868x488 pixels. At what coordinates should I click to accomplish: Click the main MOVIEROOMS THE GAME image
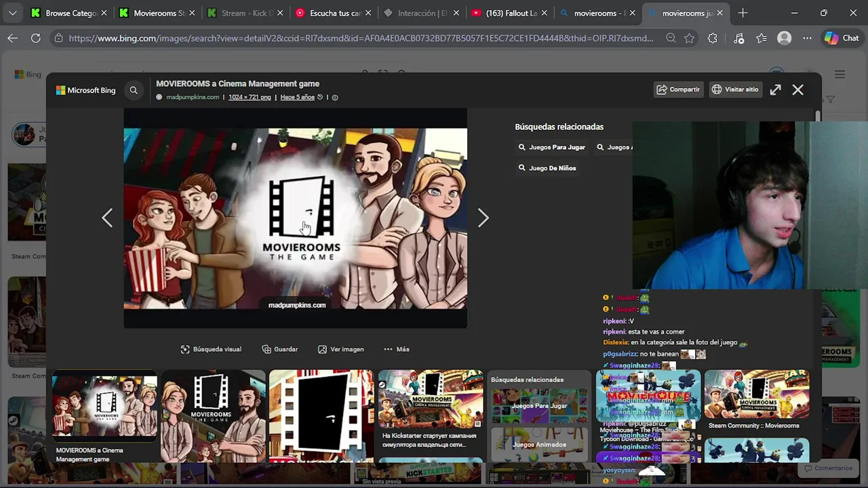click(x=295, y=218)
